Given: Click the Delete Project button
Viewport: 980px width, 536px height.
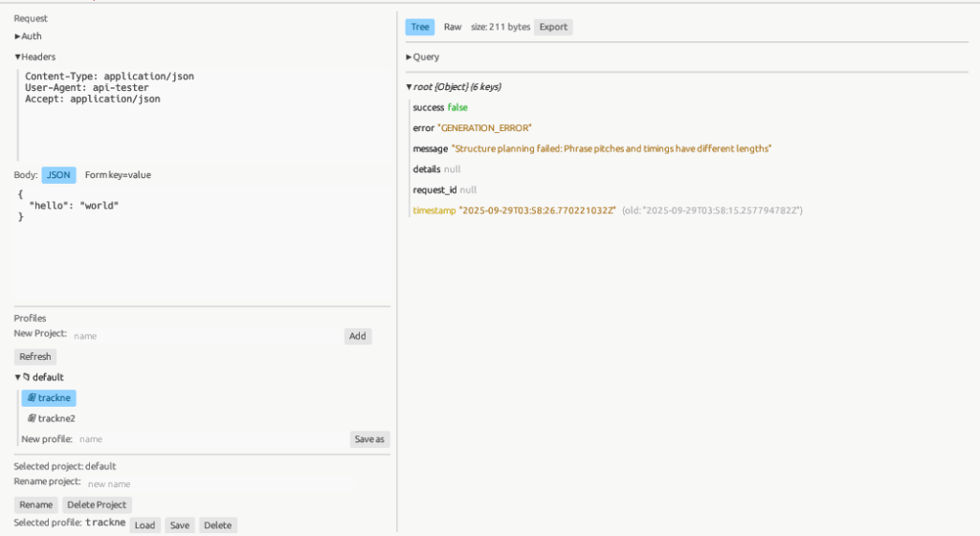Looking at the screenshot, I should click(99, 504).
